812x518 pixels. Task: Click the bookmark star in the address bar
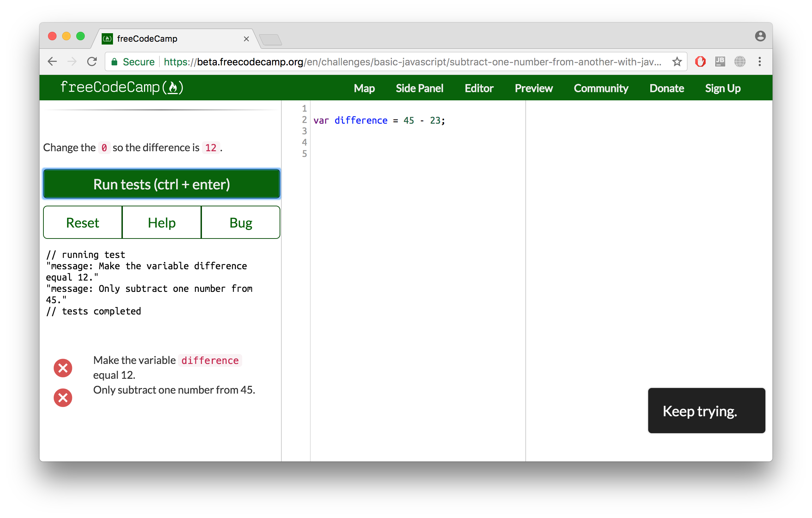677,61
